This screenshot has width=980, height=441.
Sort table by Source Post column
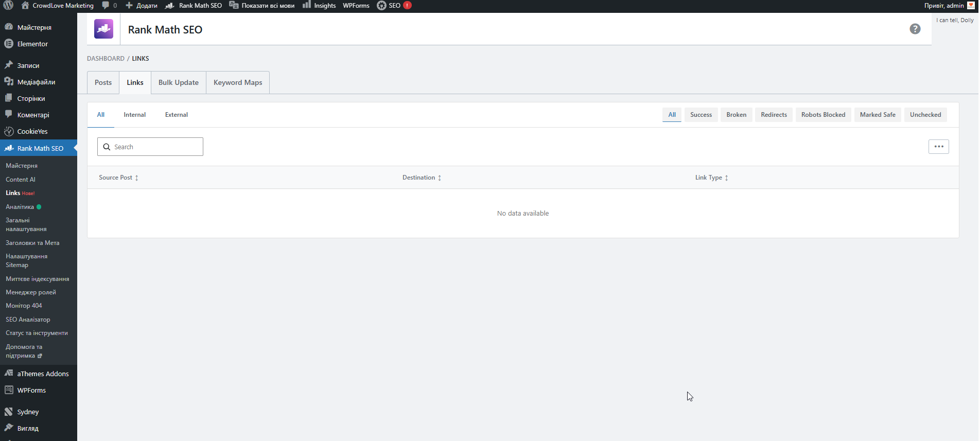click(118, 178)
